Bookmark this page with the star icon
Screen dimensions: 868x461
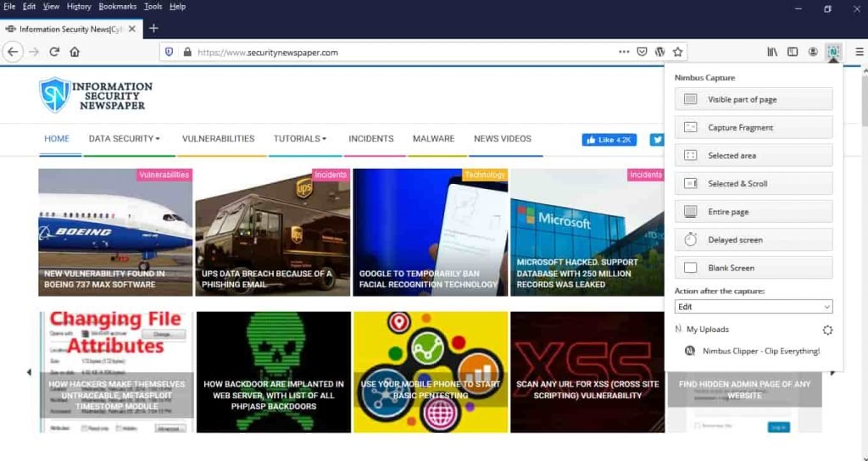(677, 52)
